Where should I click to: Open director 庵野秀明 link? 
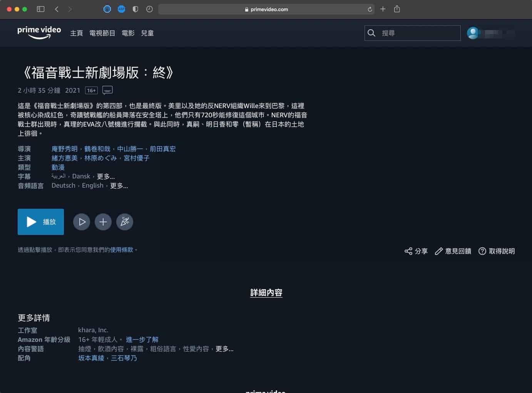click(x=65, y=149)
